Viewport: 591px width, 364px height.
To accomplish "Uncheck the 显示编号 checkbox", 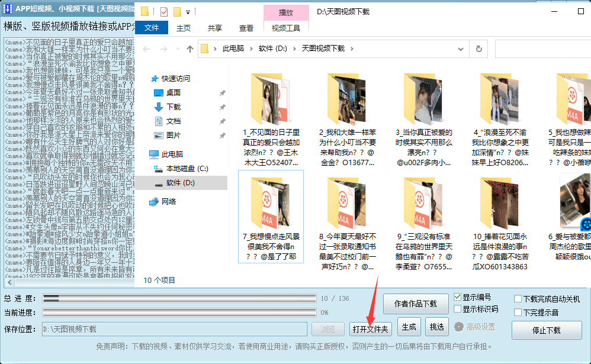I will pos(458,297).
